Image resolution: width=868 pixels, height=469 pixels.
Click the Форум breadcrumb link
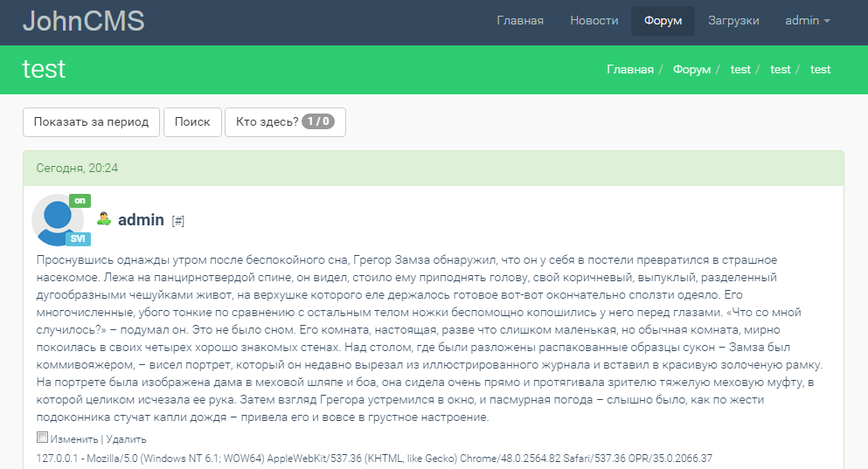691,69
